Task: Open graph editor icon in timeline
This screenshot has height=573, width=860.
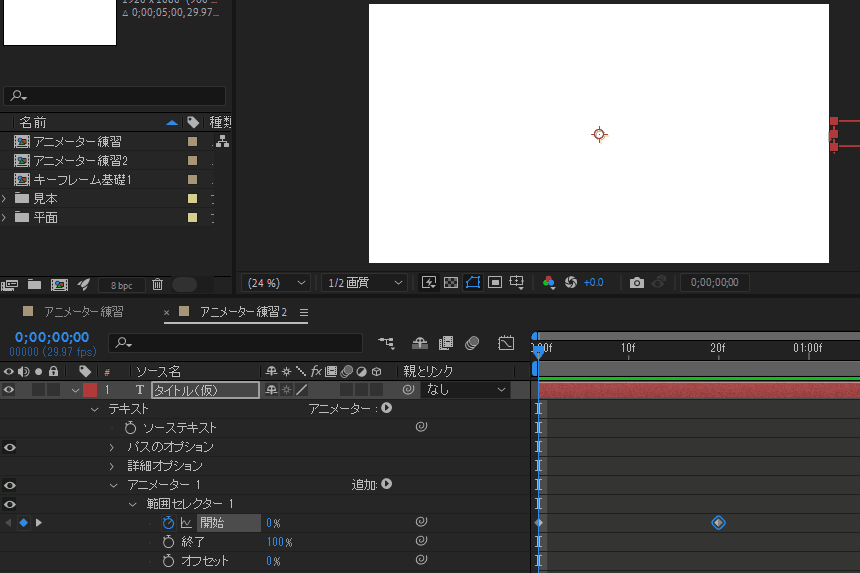Action: click(506, 343)
